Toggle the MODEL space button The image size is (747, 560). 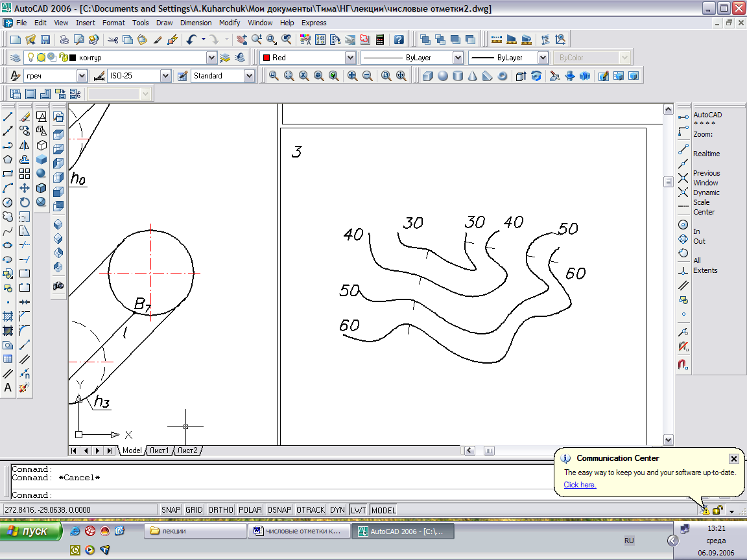click(383, 510)
